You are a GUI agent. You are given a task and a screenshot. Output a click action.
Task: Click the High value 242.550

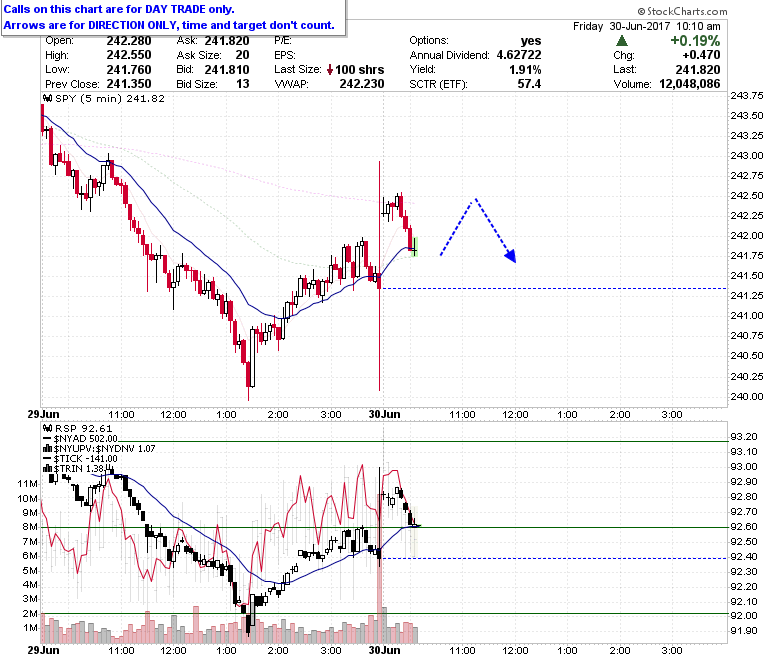tap(129, 55)
